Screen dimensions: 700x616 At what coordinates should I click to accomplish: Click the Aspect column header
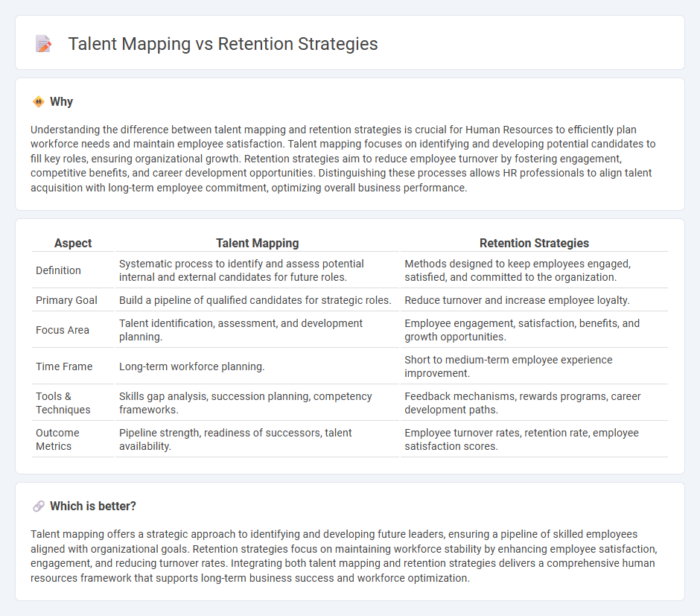[73, 243]
